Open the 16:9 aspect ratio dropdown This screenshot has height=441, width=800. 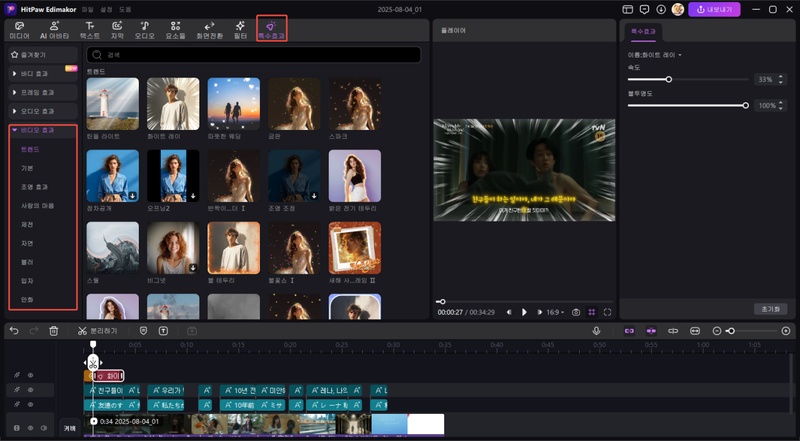(556, 312)
